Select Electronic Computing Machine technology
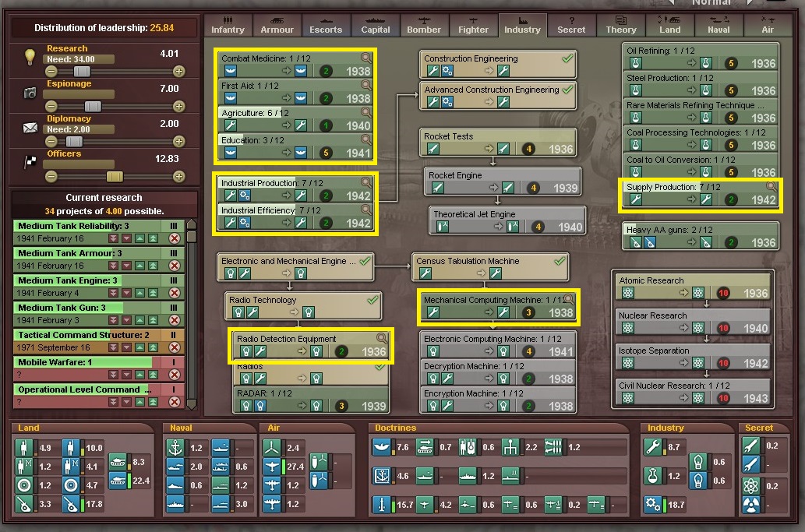805x532 pixels. point(498,345)
